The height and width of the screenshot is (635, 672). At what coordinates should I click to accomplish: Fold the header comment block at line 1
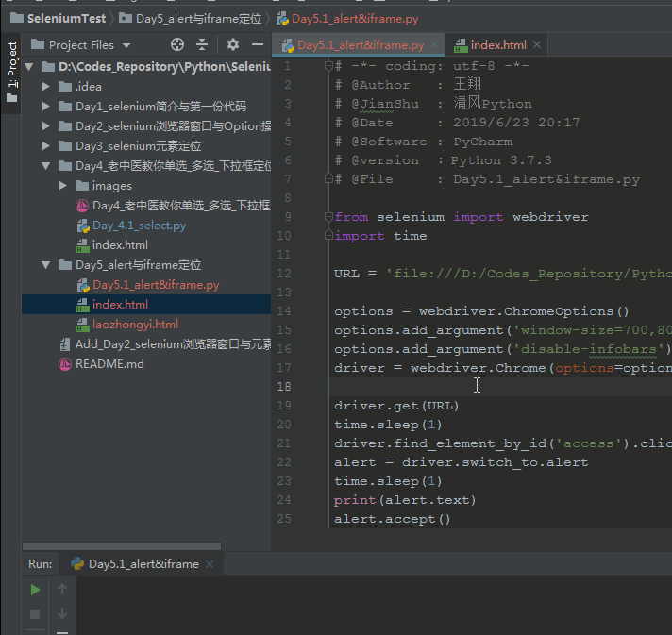click(328, 66)
